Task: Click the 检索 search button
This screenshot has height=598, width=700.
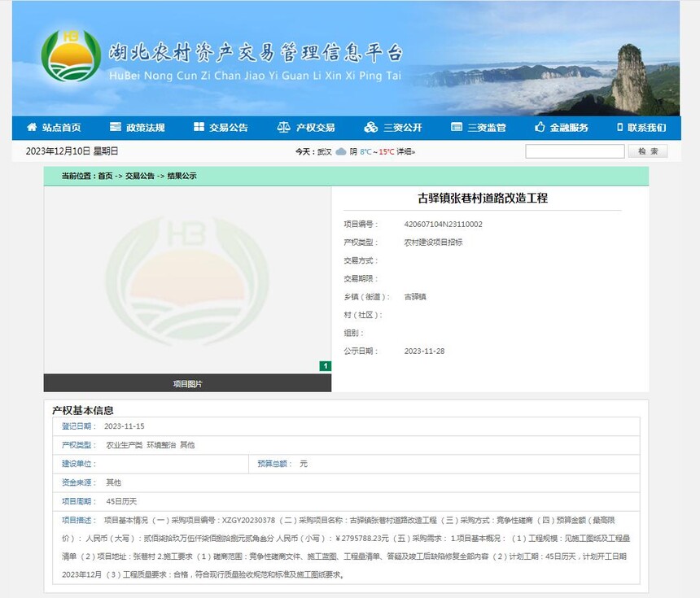Action: coord(648,151)
